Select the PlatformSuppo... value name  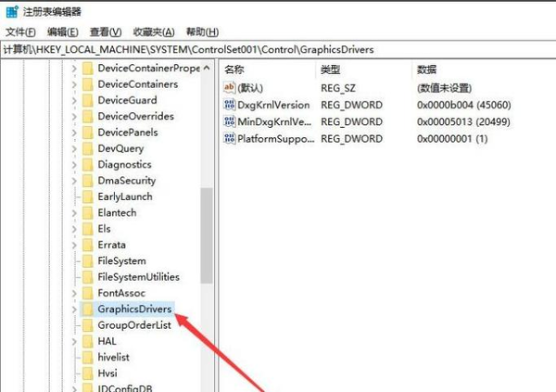[x=276, y=138]
